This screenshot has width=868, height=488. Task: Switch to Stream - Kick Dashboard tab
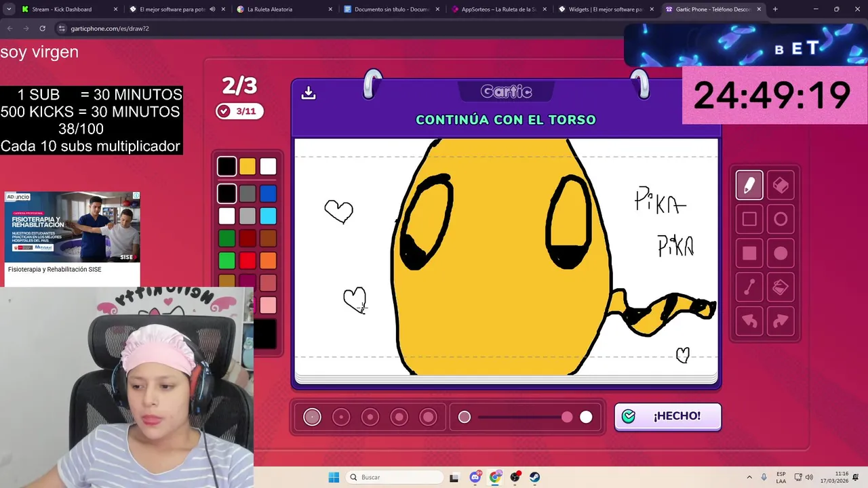pos(69,9)
